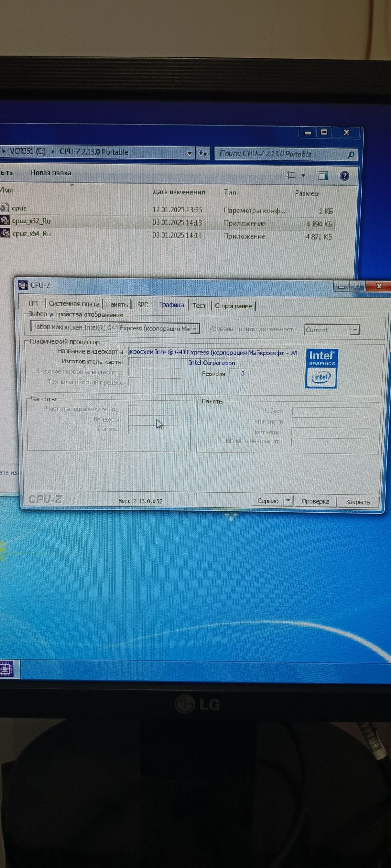Open the О программе tab

[234, 306]
